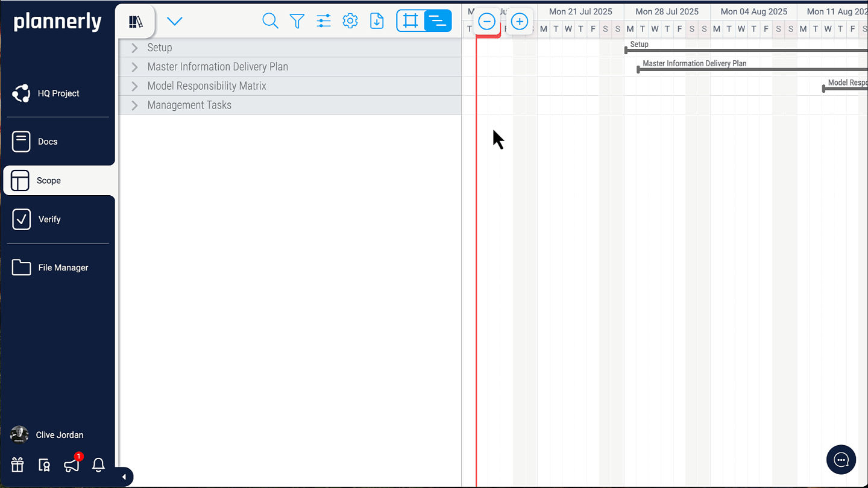Click the Mon 21 Jul 2025 header
This screenshot has width=868, height=488.
pos(580,11)
